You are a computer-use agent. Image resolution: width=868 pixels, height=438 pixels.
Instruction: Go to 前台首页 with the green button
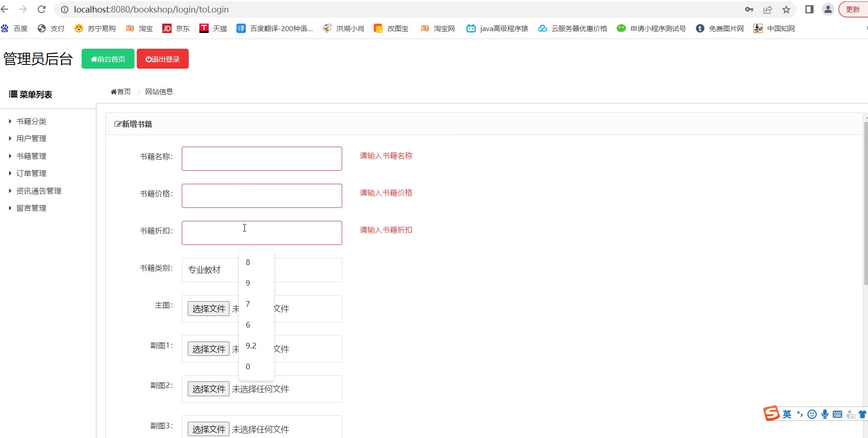[x=108, y=59]
